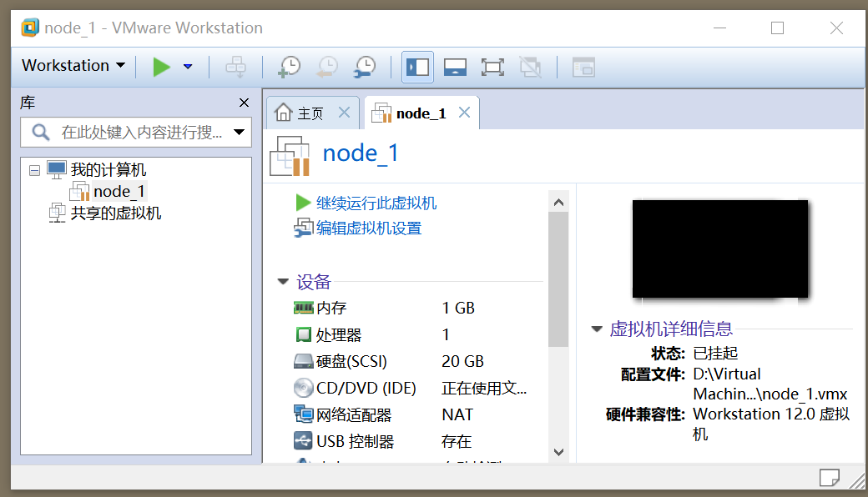Click the Send Ctrl+Alt+Del toolbar icon
This screenshot has width=868, height=497.
(x=236, y=67)
